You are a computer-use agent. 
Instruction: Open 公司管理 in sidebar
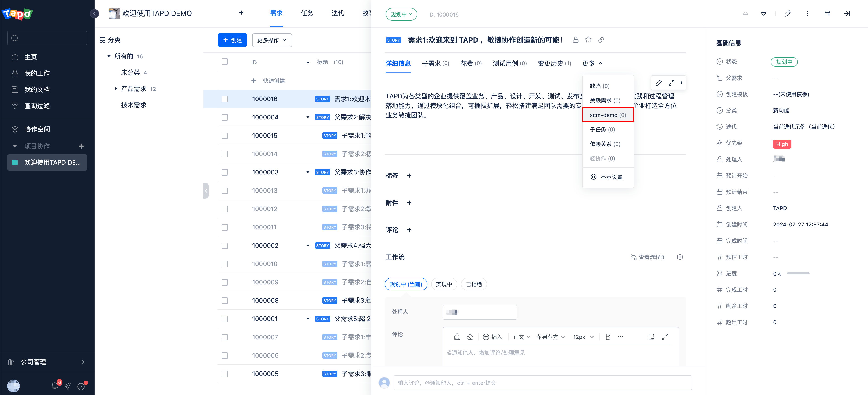coord(47,362)
